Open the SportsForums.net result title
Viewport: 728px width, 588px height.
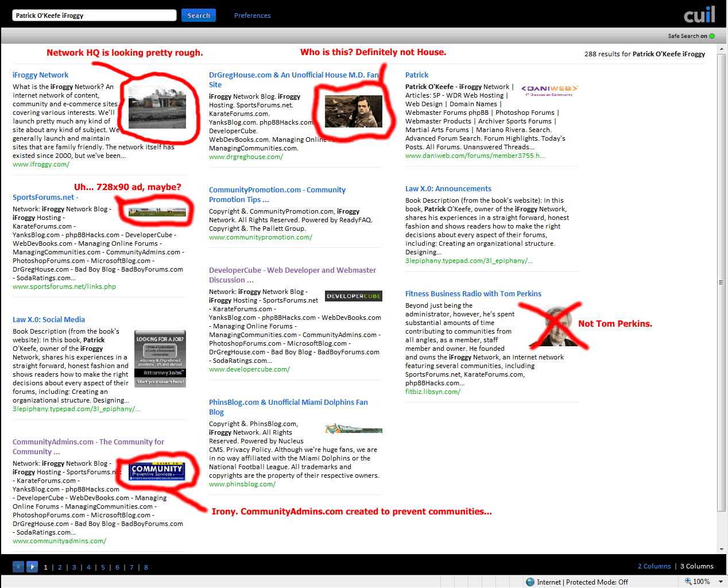45,198
